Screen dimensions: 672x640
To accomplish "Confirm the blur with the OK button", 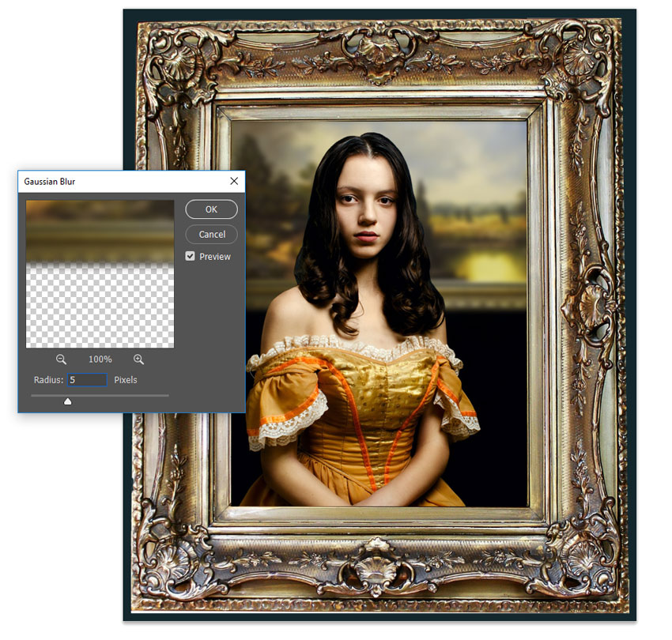I will (210, 209).
